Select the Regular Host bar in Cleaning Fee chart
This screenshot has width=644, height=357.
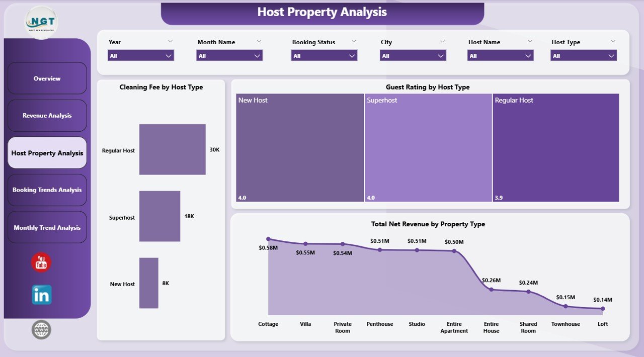point(172,149)
